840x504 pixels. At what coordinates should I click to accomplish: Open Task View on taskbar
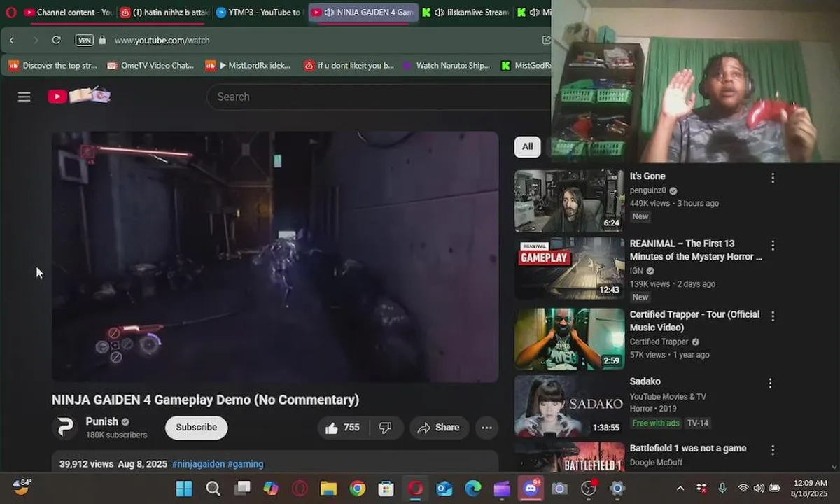[242, 489]
